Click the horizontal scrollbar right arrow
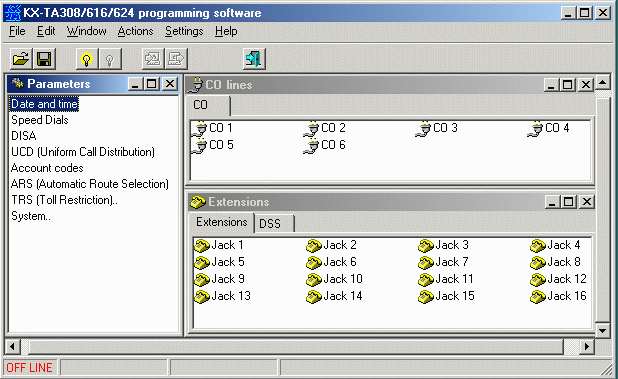Image resolution: width=618 pixels, height=379 pixels. point(587,347)
